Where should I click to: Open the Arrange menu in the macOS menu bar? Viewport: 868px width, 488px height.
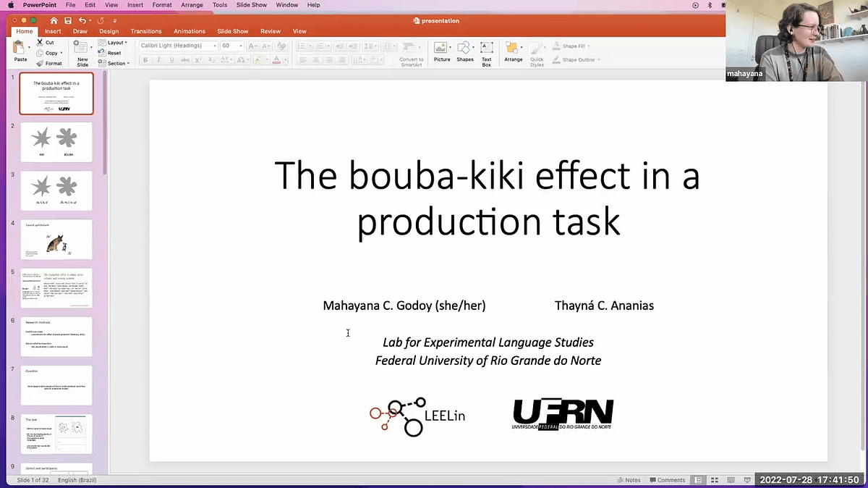pyautogui.click(x=192, y=5)
